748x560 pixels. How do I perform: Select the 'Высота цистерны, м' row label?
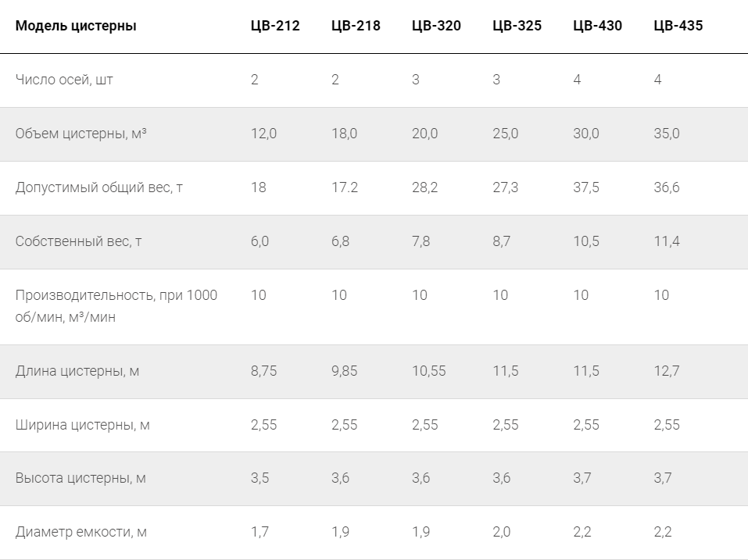pyautogui.click(x=81, y=478)
